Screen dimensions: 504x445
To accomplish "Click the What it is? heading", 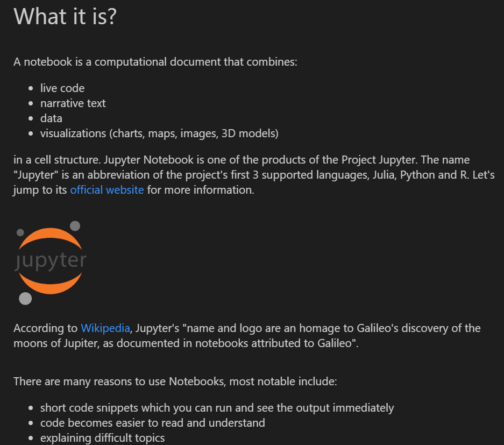I will coord(65,16).
